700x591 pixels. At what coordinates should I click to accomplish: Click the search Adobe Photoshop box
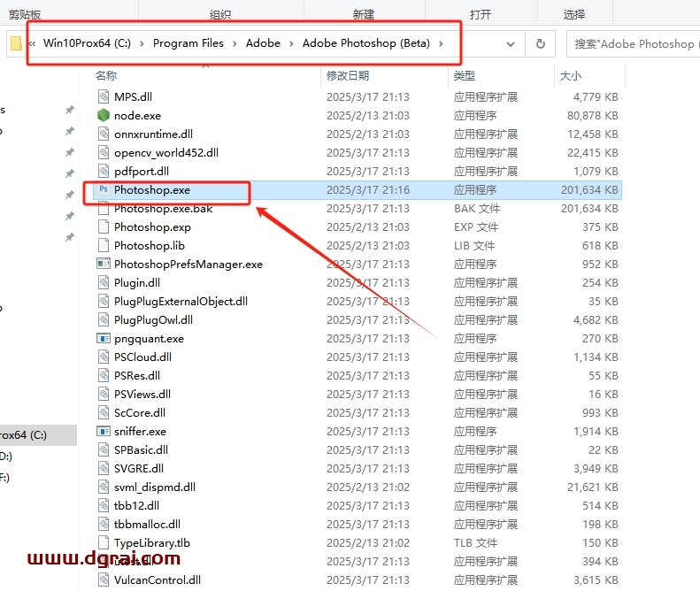coord(633,43)
